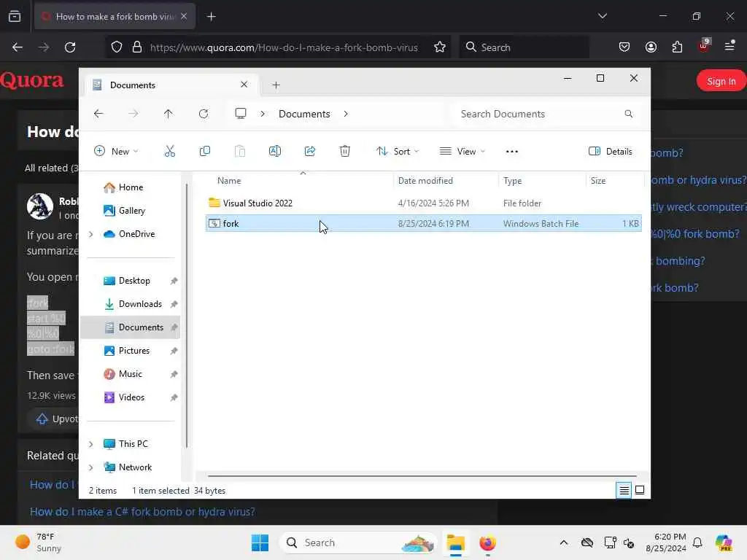Click the Firefox back button
This screenshot has height=560, width=747.
pyautogui.click(x=18, y=47)
